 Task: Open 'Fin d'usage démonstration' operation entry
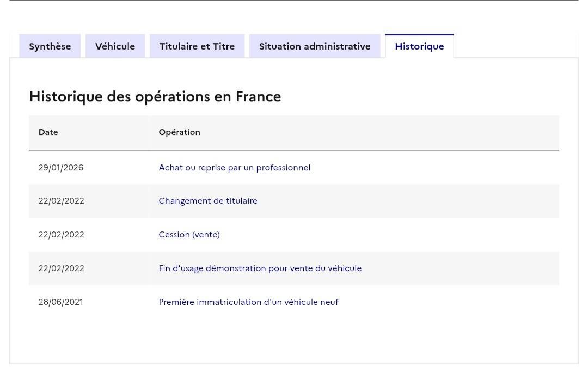tap(260, 268)
